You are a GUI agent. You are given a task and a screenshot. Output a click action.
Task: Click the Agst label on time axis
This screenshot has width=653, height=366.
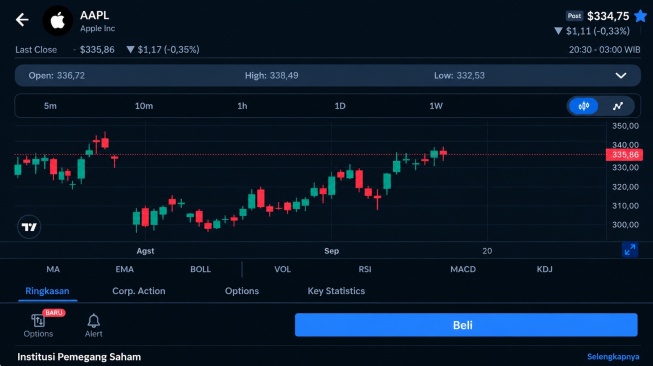click(x=145, y=251)
